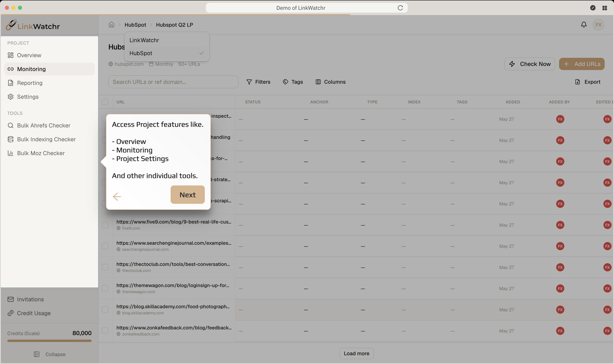
Task: Export the URL list
Action: (588, 82)
